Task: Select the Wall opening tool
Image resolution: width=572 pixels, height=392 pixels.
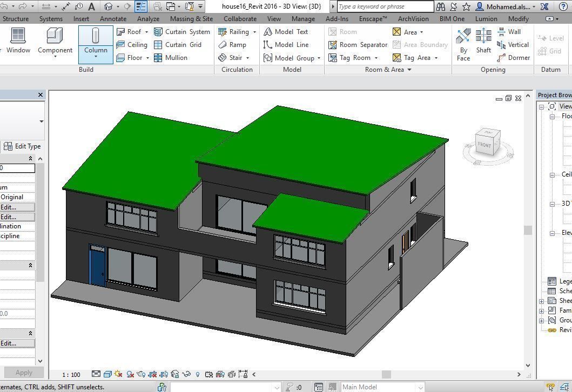Action: point(509,32)
